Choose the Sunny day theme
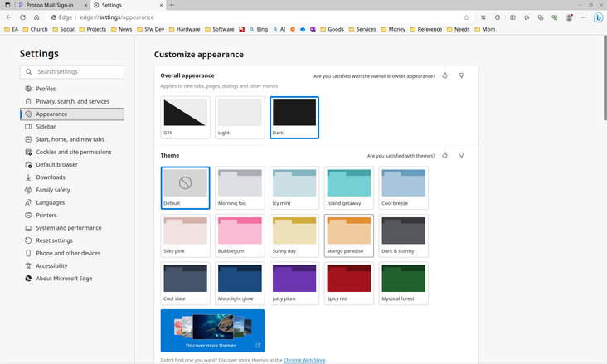 click(294, 235)
